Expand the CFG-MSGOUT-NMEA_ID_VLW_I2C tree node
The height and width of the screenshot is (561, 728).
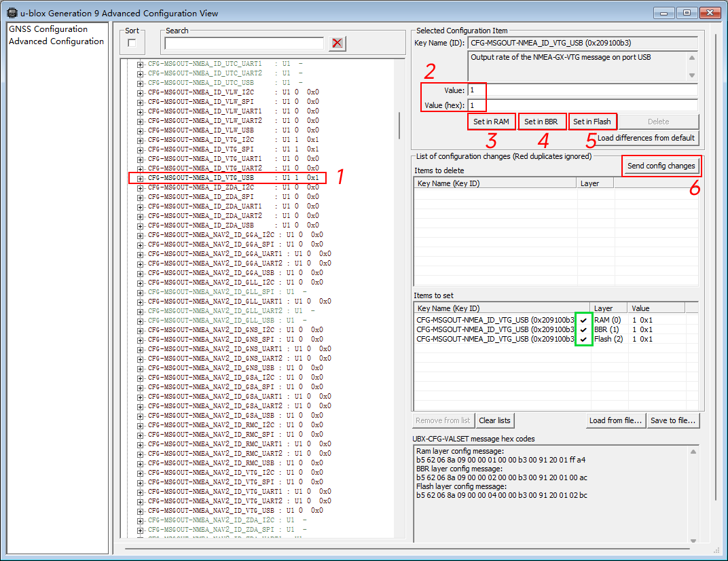[x=141, y=92]
